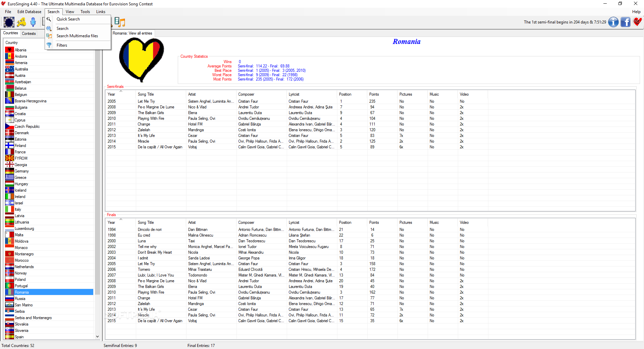This screenshot has height=349, width=644.
Task: Sort country list by Country header
Action: (x=49, y=43)
